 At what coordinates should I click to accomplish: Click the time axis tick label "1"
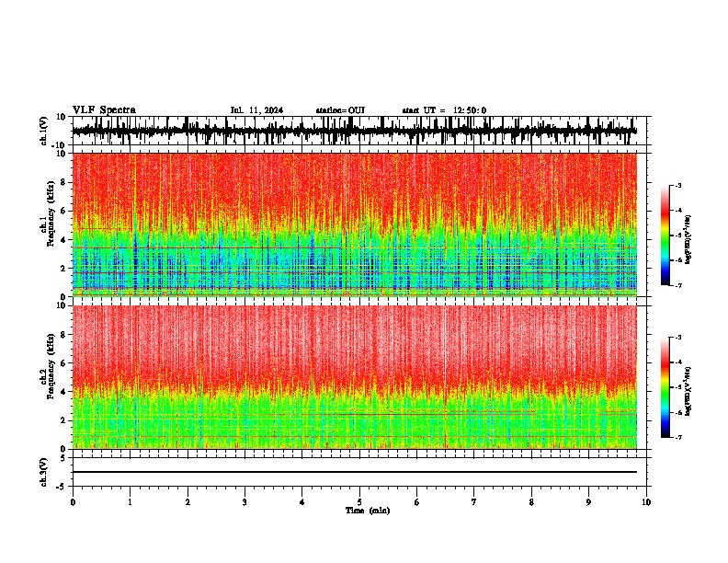[x=130, y=502]
